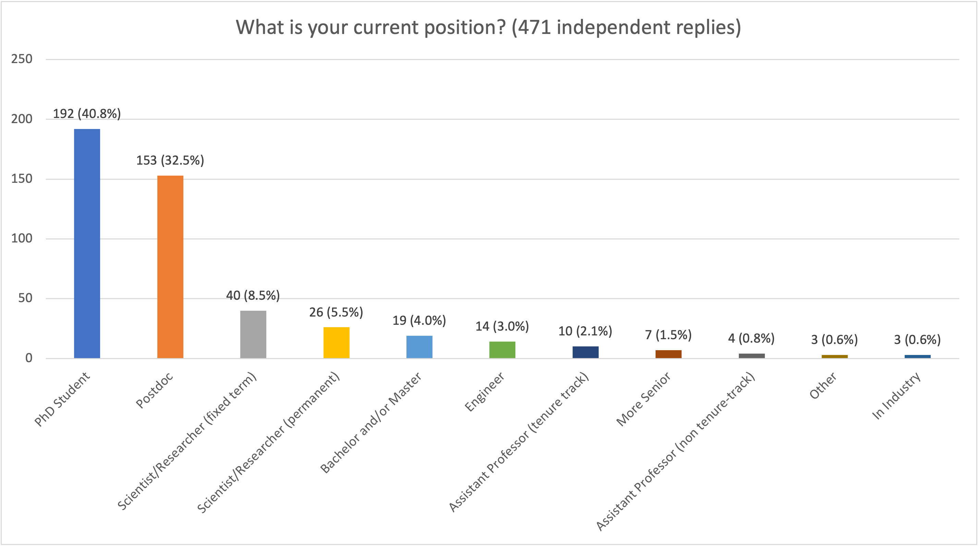Viewport: 980px width, 547px height.
Task: Click the "192 (40.8%)" data label
Action: tap(87, 114)
